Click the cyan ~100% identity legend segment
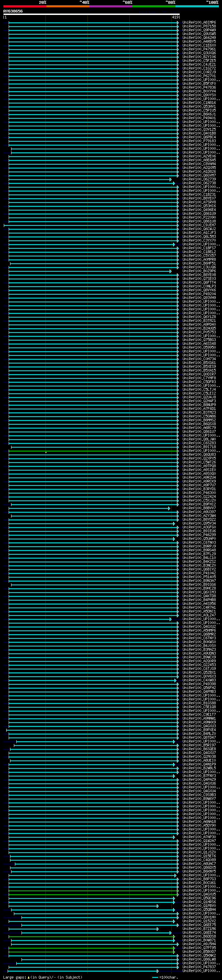The height and width of the screenshot is (980, 222). 197,6
